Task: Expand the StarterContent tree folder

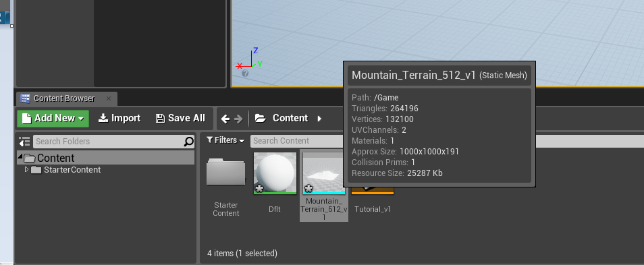Action: (x=27, y=169)
